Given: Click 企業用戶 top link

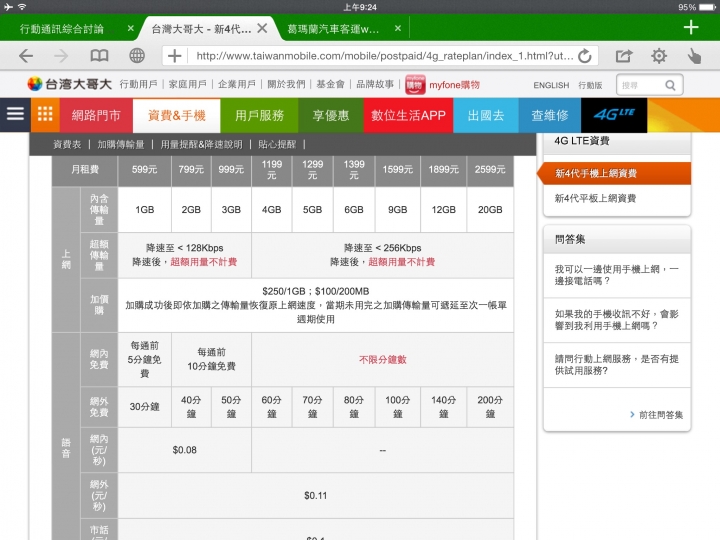Looking at the screenshot, I should (x=236, y=84).
